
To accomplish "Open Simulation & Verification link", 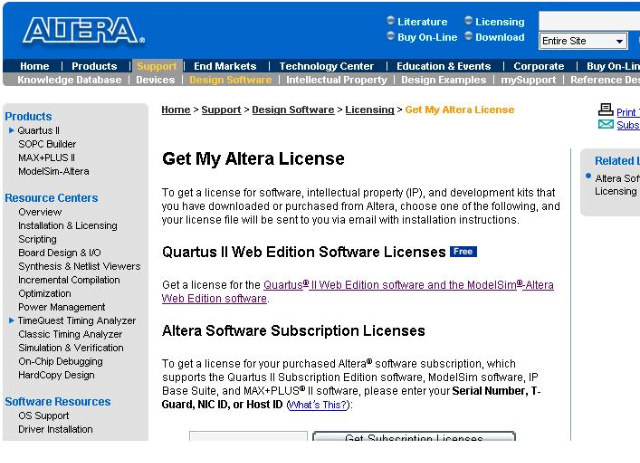I will click(x=71, y=348).
